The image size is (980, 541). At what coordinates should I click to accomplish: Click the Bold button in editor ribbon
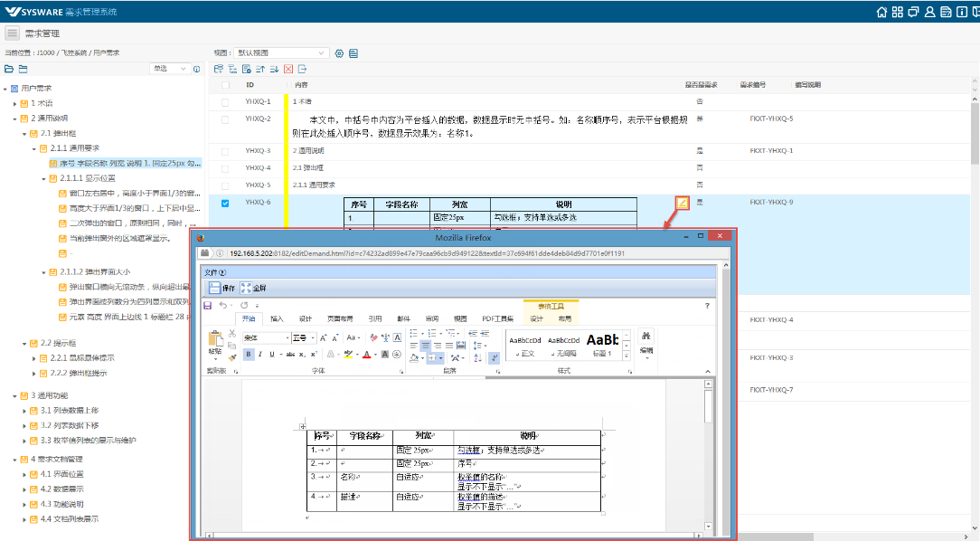click(x=248, y=354)
